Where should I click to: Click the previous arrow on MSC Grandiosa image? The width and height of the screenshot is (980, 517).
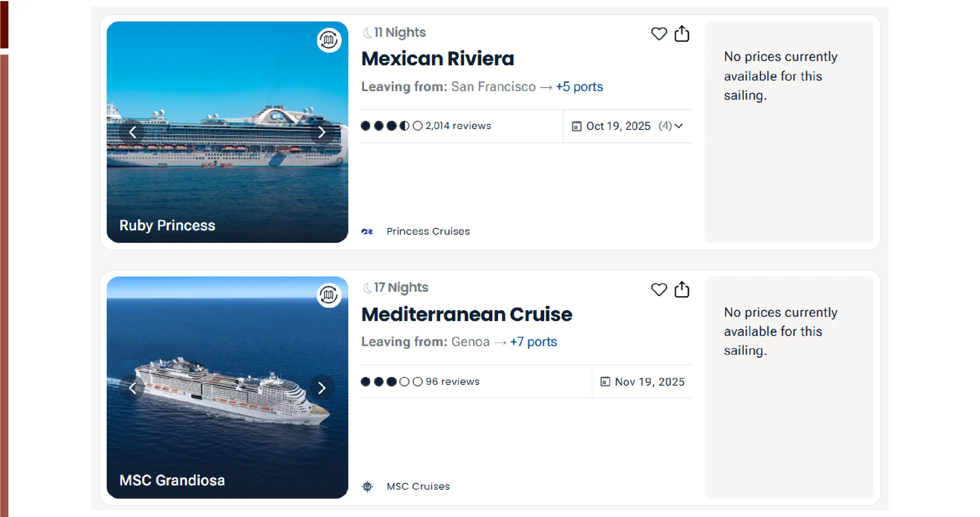[133, 388]
